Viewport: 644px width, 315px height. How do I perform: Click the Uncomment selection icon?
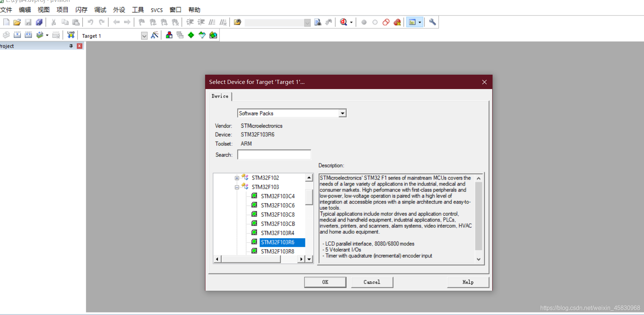[x=223, y=22]
